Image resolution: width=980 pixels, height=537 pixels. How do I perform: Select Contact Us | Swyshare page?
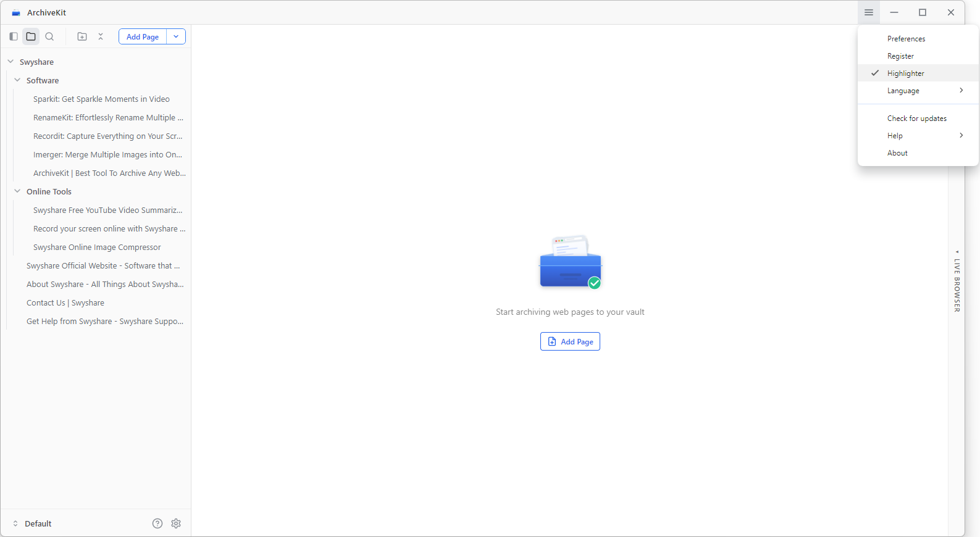point(65,302)
